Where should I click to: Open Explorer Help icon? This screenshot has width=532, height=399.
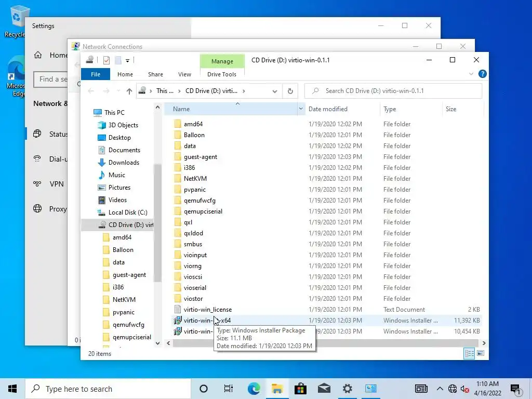[x=482, y=74]
